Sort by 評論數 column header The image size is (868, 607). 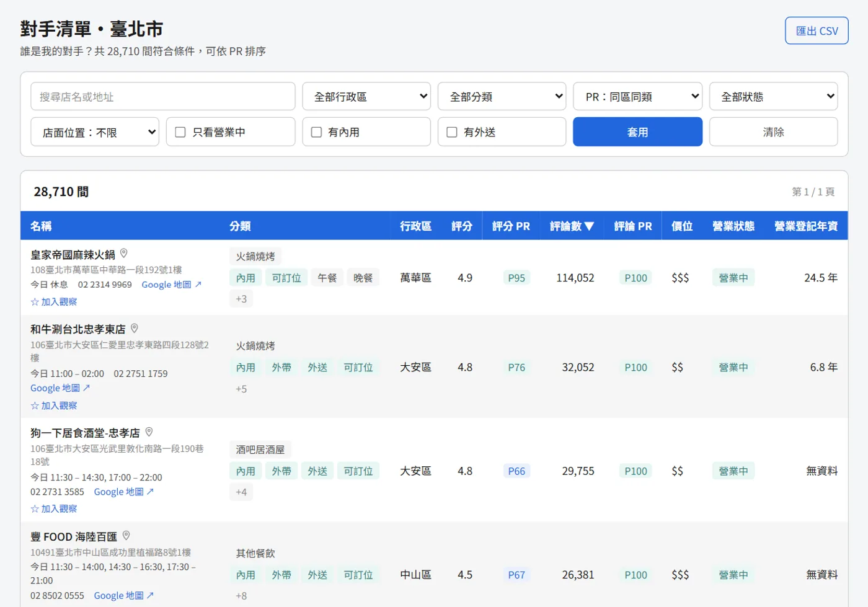point(572,226)
